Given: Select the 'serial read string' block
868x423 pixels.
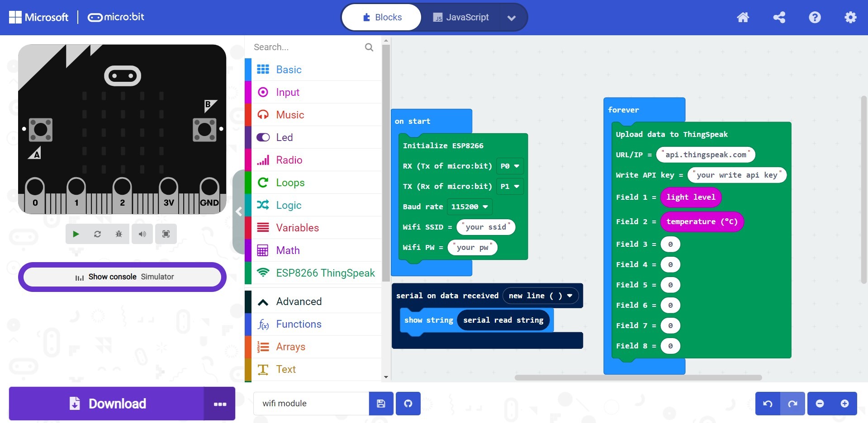Looking at the screenshot, I should coord(503,320).
